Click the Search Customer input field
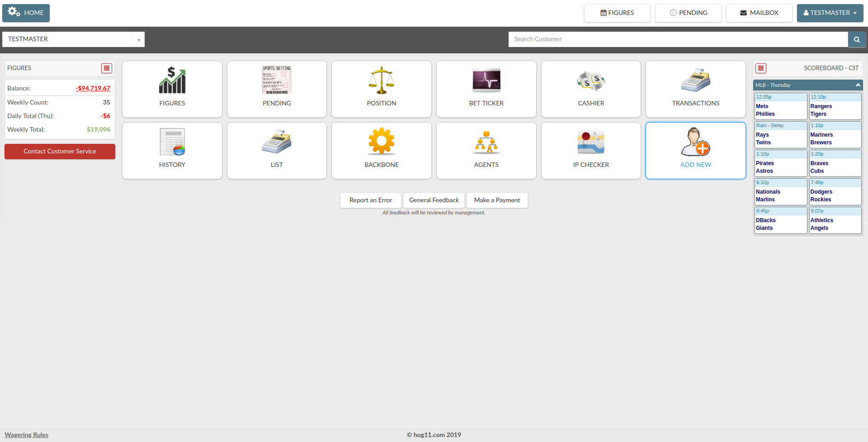Image resolution: width=868 pixels, height=442 pixels. (x=677, y=39)
